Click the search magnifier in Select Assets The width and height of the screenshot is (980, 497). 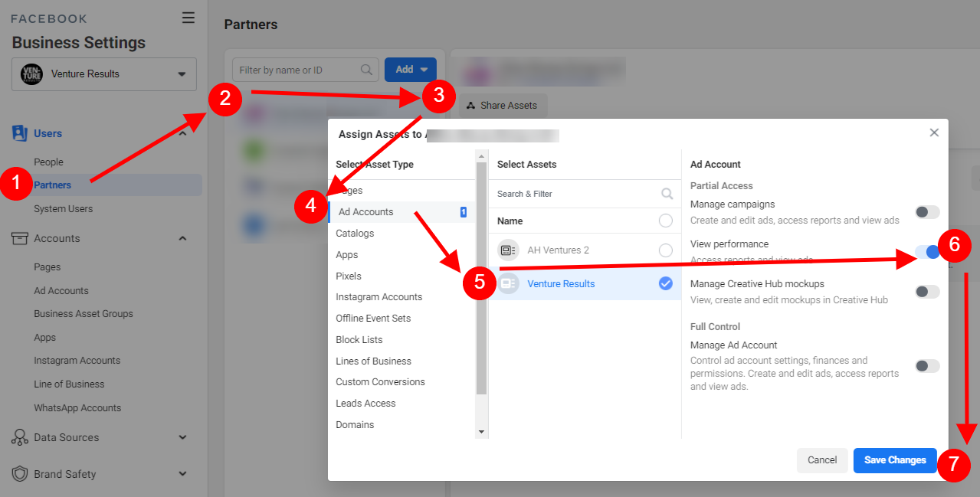[667, 194]
